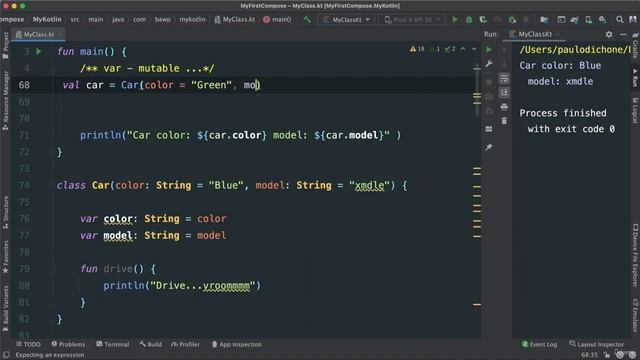Place cursor in the "Green" string on line 68
The width and height of the screenshot is (640, 360).
[x=211, y=85]
